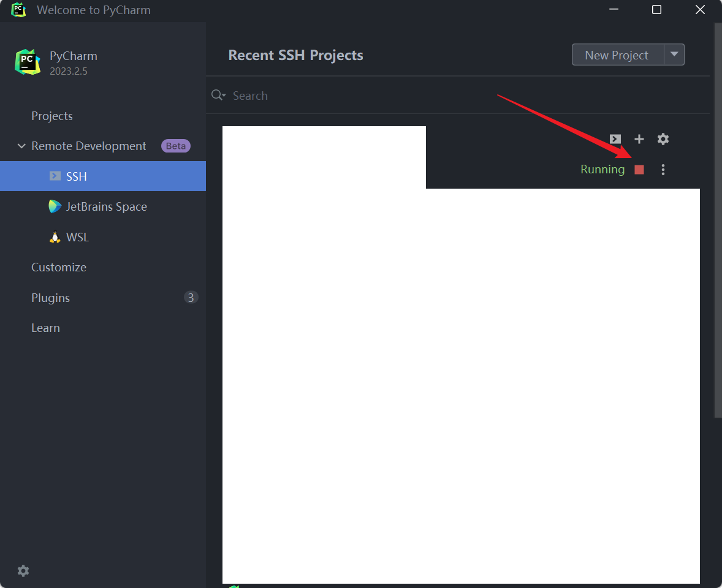Click PyCharm title bar icon
The image size is (722, 588).
coord(18,10)
